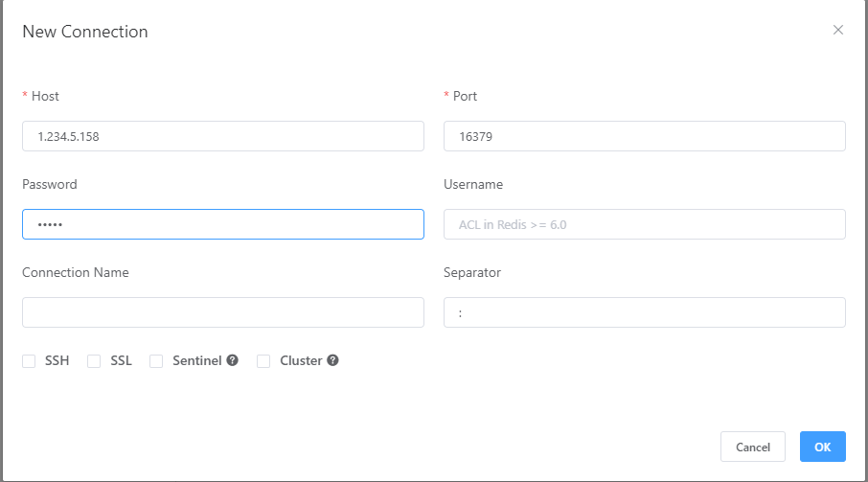Click the Port field label
This screenshot has width=868, height=482.
coord(465,96)
